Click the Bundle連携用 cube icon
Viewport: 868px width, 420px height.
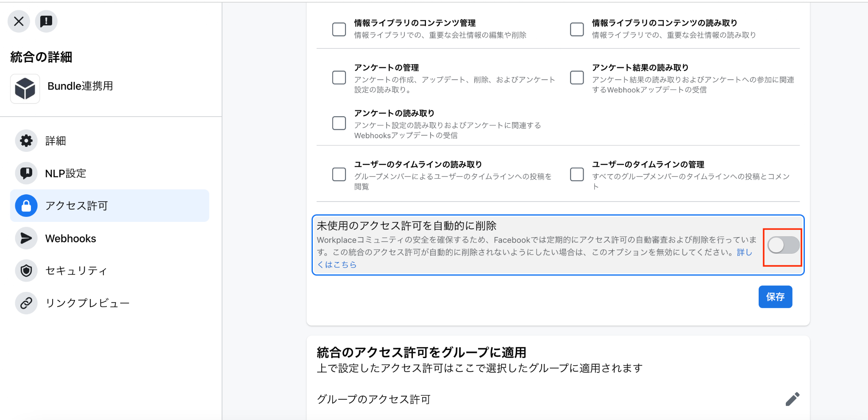[25, 89]
